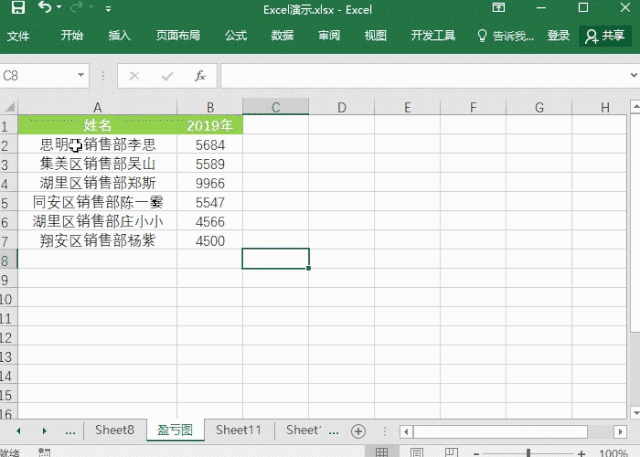This screenshot has height=457, width=640.
Task: Select column D header
Action: click(342, 107)
